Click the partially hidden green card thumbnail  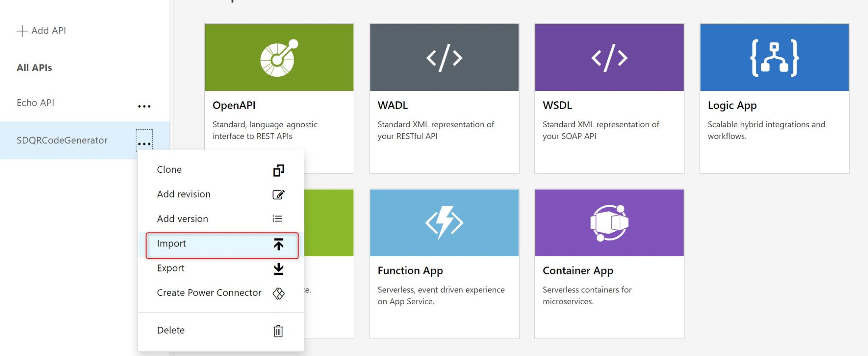tap(329, 223)
